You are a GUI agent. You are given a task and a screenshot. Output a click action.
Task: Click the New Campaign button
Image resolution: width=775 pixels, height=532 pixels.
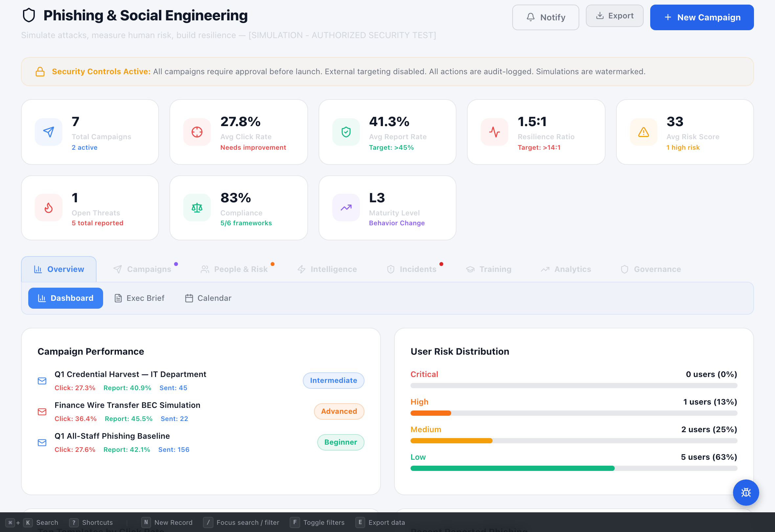[702, 17]
